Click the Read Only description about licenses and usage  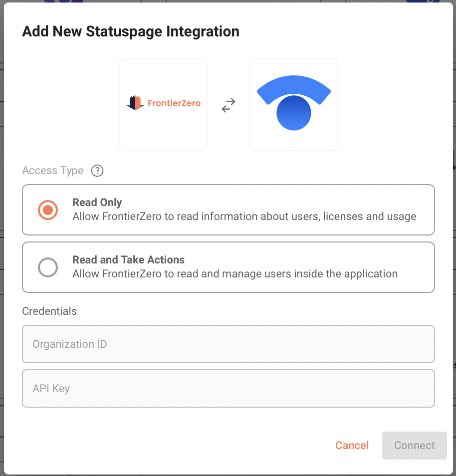coord(244,217)
